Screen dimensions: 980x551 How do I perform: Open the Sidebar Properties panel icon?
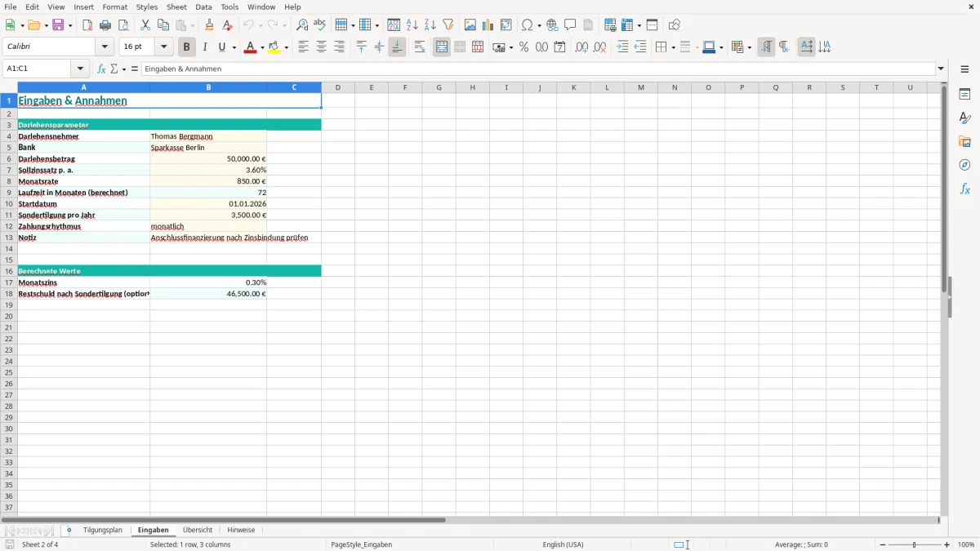[964, 95]
